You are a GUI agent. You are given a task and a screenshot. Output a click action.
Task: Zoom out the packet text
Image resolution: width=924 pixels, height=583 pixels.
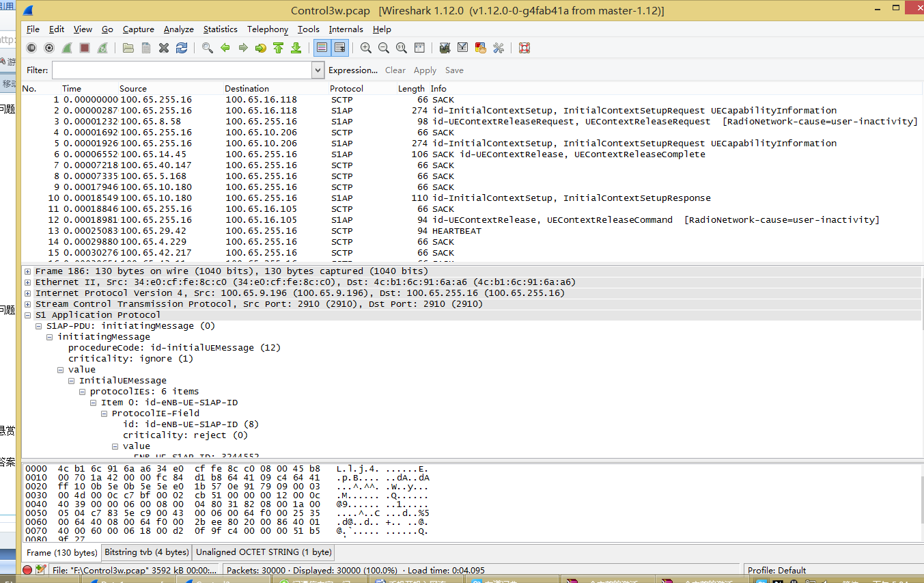coord(384,48)
